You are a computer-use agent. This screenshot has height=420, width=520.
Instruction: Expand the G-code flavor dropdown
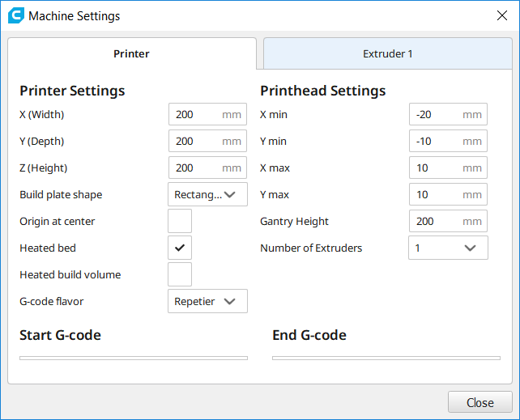point(207,301)
